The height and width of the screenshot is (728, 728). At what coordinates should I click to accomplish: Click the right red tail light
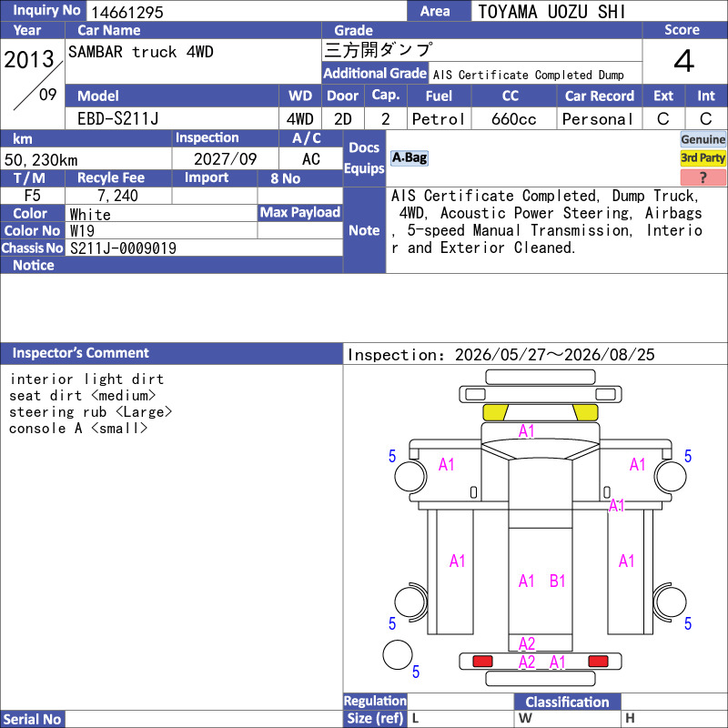tap(598, 662)
